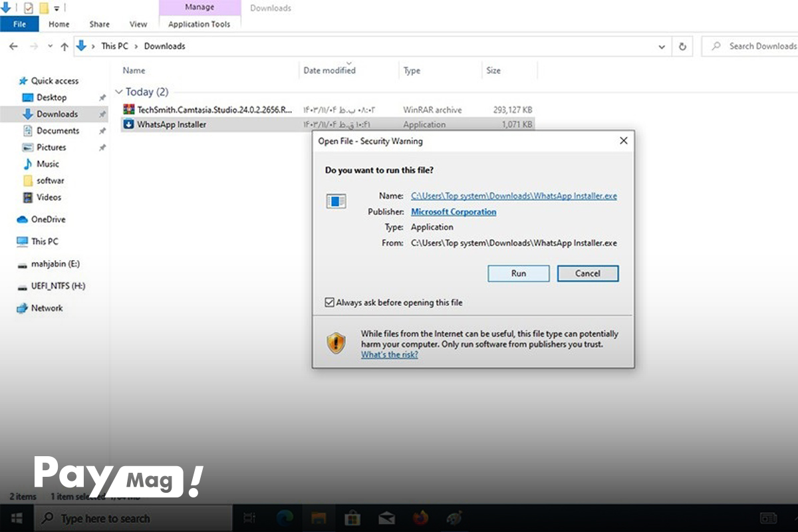Open the Microsoft Corporation publisher link
Screen dimensions: 798x532
[454, 211]
